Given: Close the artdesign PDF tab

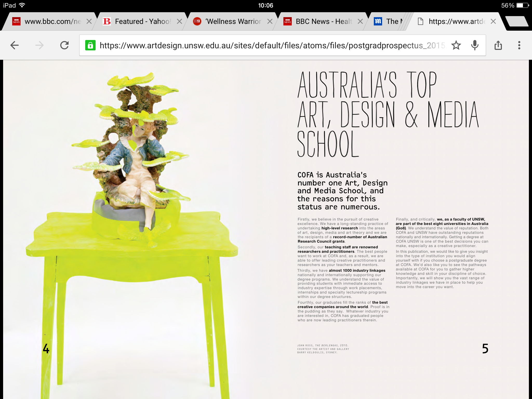Looking at the screenshot, I should point(493,22).
